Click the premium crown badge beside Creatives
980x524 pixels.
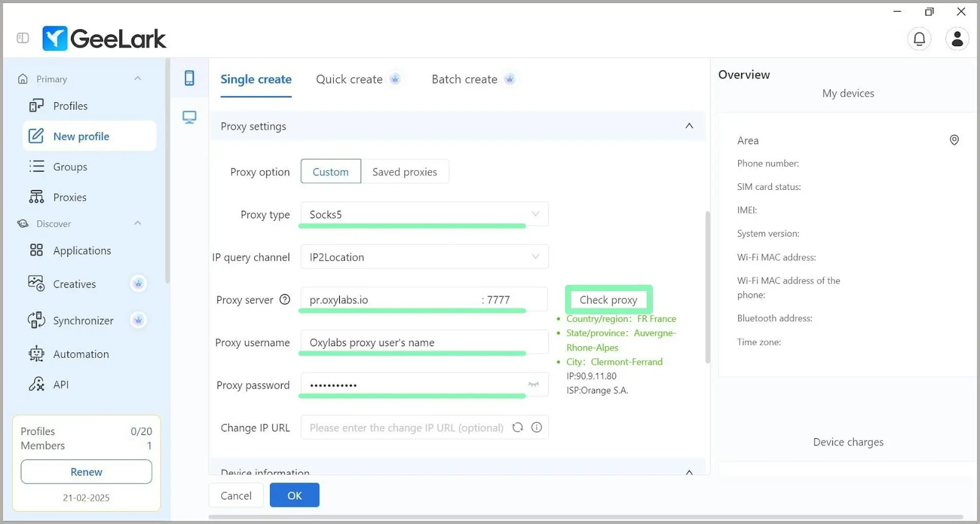(x=138, y=283)
